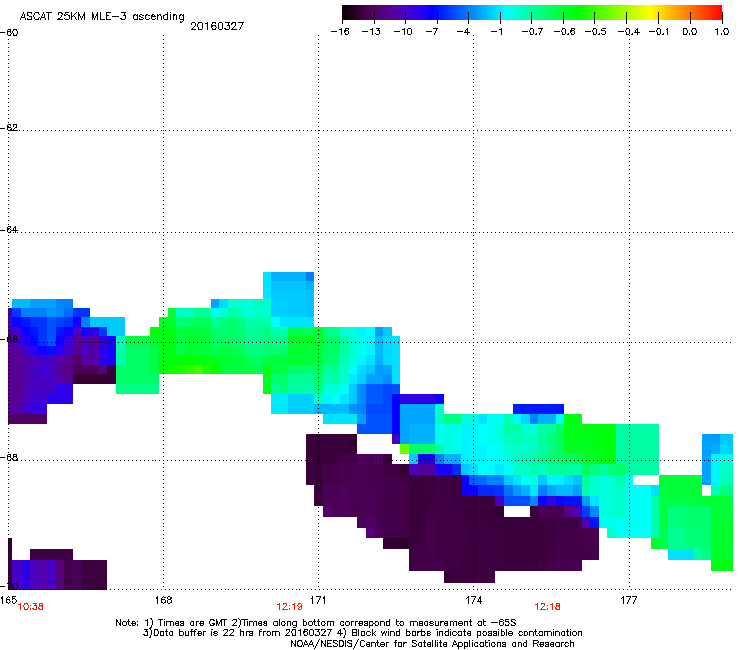Click the -62 latitude axis label

pyautogui.click(x=9, y=127)
